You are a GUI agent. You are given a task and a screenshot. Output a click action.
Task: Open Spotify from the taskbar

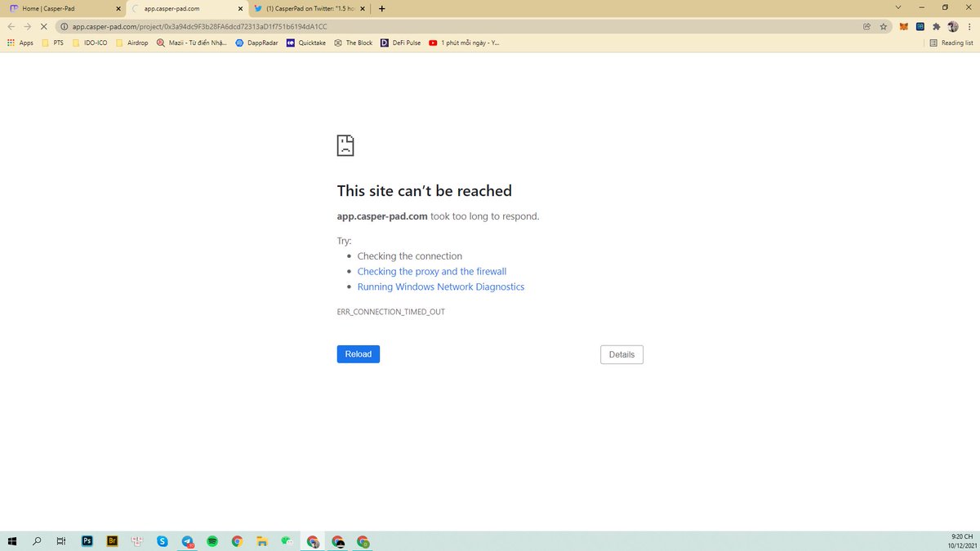click(x=212, y=541)
